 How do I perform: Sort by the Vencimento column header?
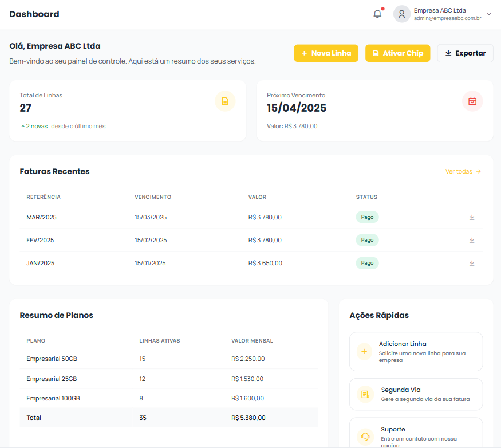coord(153,197)
